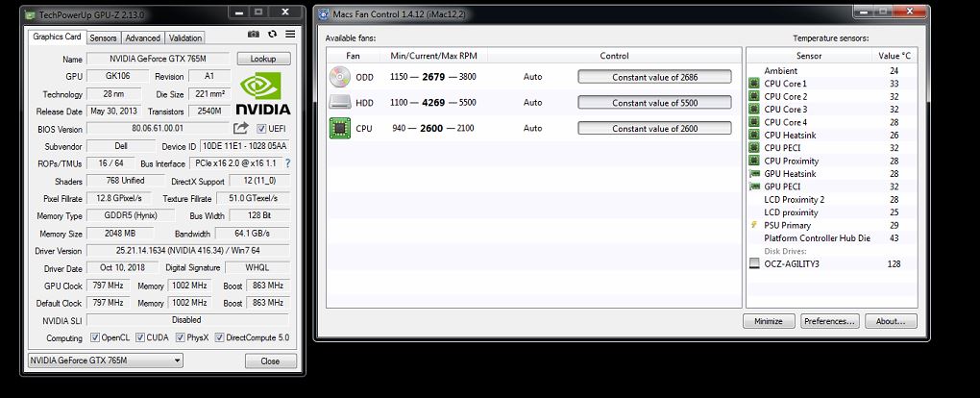Click the CPU Core 4 sensor icon

(754, 122)
